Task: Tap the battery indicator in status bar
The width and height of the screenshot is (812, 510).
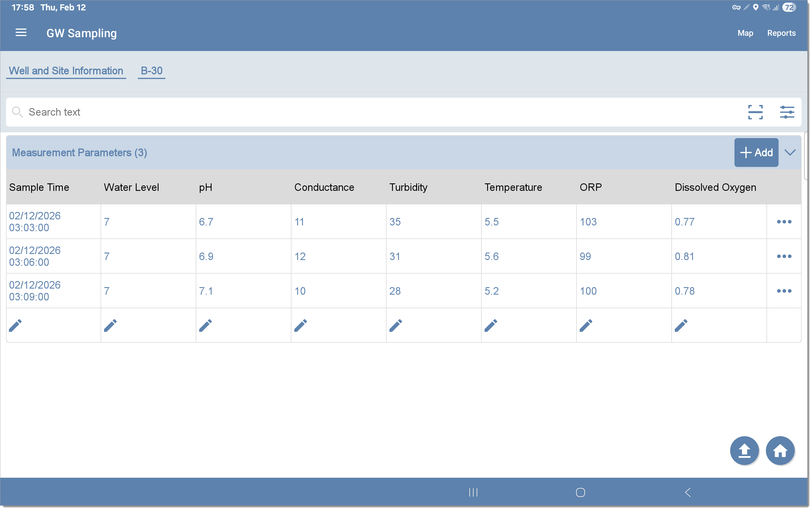Action: [x=789, y=7]
